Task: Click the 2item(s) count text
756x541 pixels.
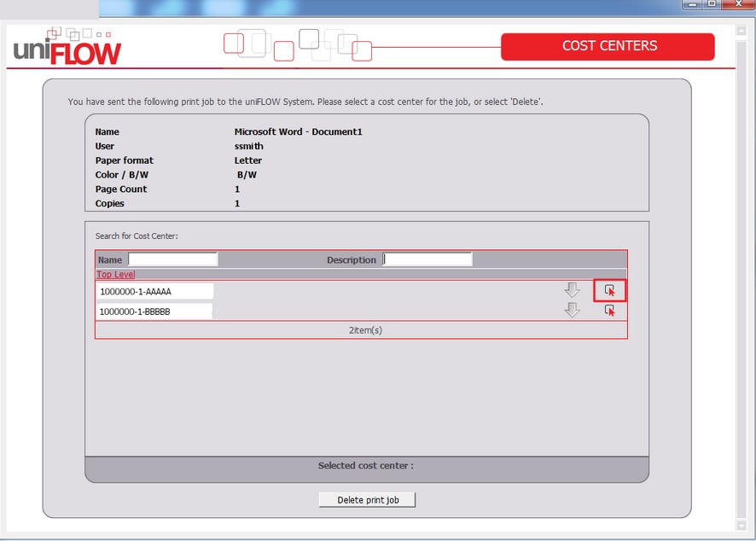Action: click(365, 330)
